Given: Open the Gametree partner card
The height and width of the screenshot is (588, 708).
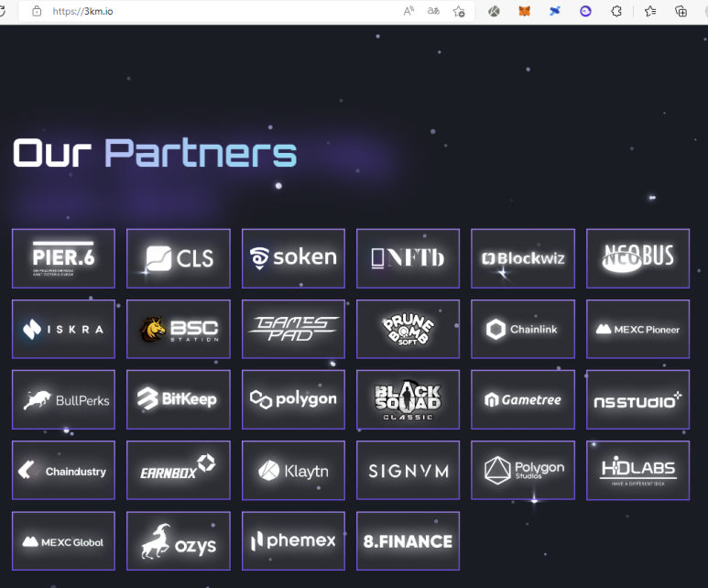Looking at the screenshot, I should point(523,399).
